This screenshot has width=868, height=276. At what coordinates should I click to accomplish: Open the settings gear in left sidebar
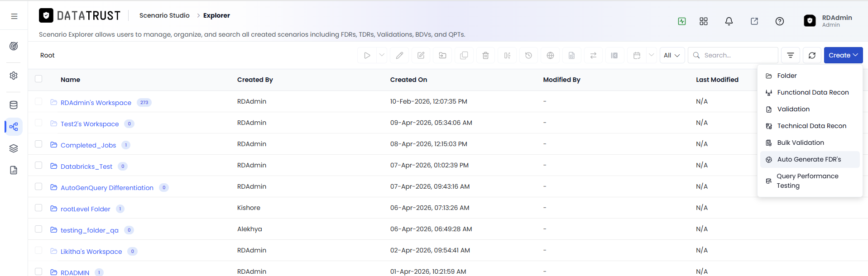point(14,76)
